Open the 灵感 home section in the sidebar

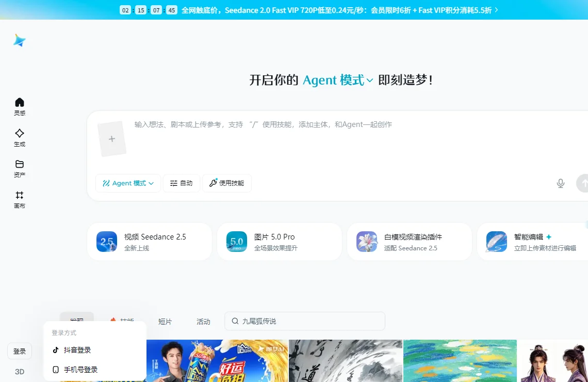[20, 106]
